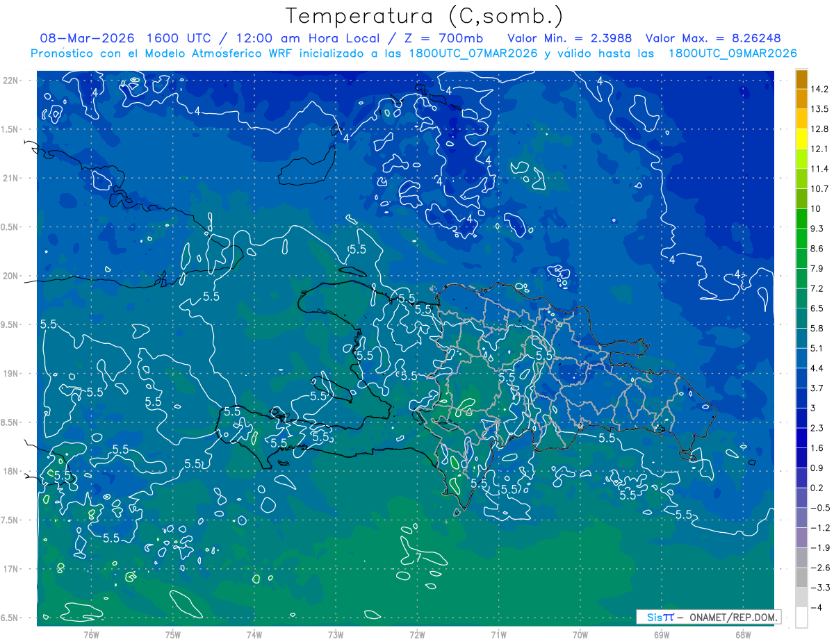834x644 pixels.
Task: Click the "75W" longitude label
Action: coord(173,634)
